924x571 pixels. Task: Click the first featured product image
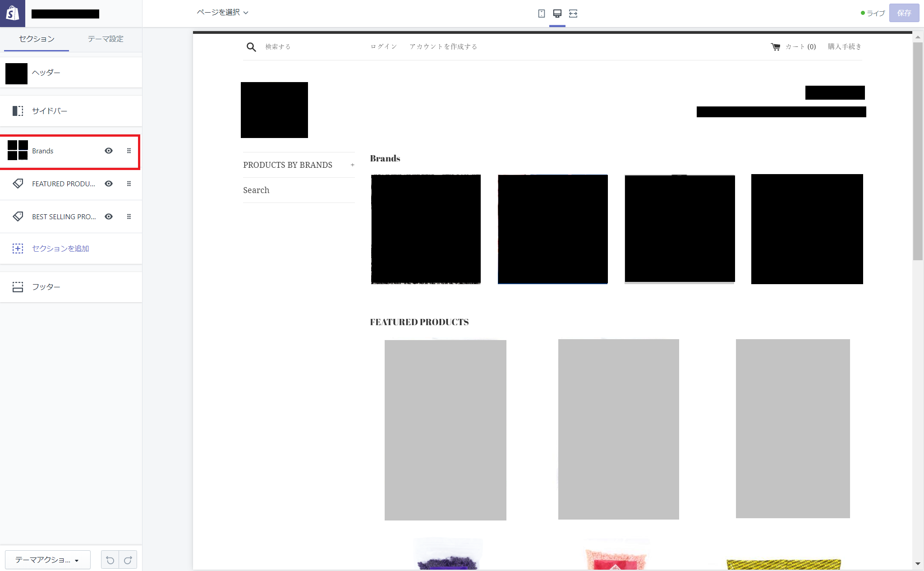coord(446,430)
